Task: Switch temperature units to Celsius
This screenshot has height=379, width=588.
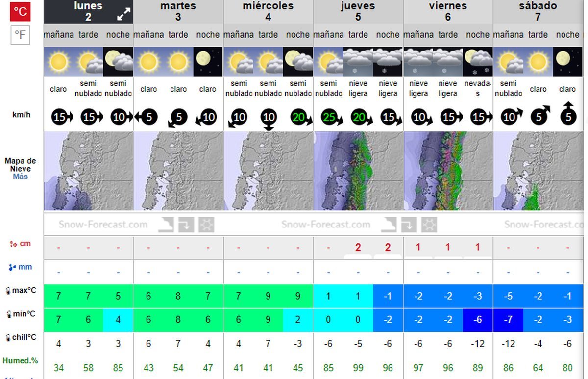Action: click(21, 11)
